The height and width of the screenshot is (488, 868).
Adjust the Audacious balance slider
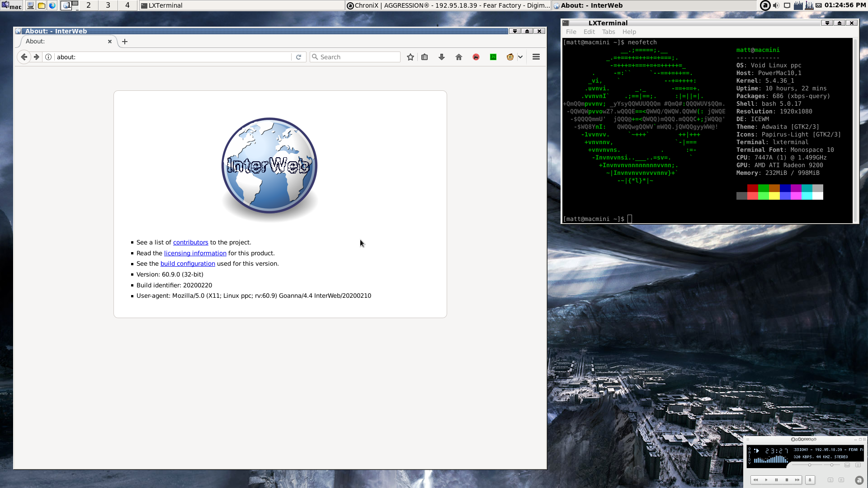coord(832,465)
